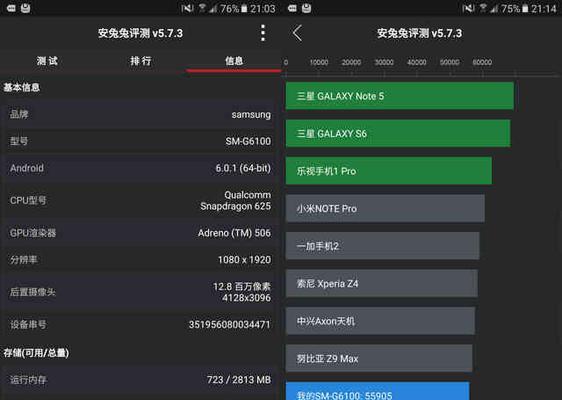This screenshot has height=400, width=562.
Task: Open the three-dot overflow menu
Action: pyautogui.click(x=263, y=33)
